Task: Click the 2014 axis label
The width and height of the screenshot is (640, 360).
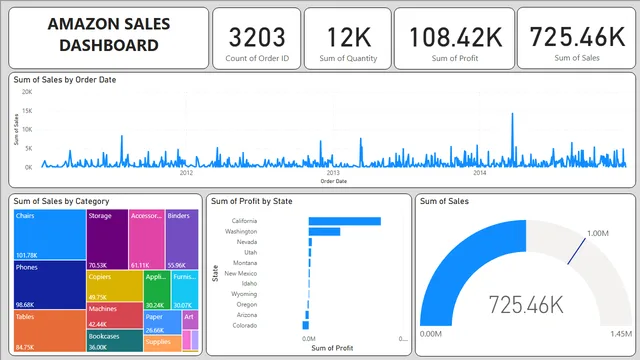Action: [x=480, y=173]
